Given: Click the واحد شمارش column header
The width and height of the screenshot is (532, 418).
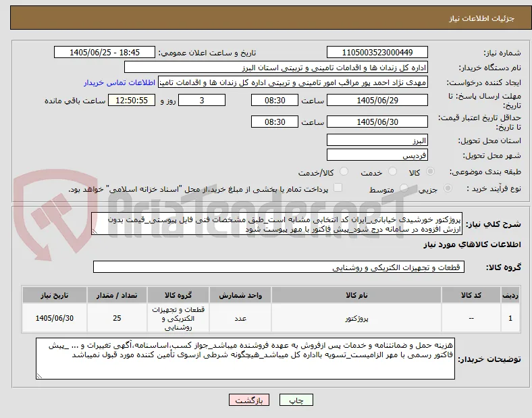Looking at the screenshot, I should (x=240, y=295).
